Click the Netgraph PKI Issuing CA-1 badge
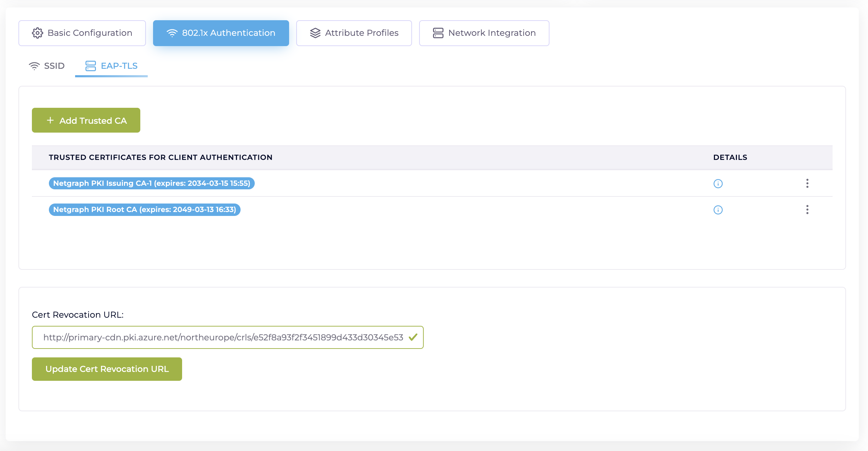The width and height of the screenshot is (868, 451). (152, 183)
